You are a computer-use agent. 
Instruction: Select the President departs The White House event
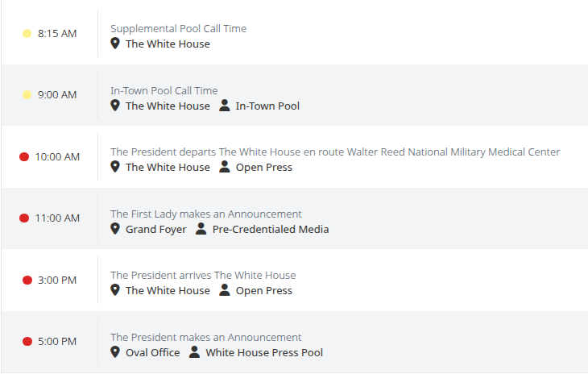point(334,152)
